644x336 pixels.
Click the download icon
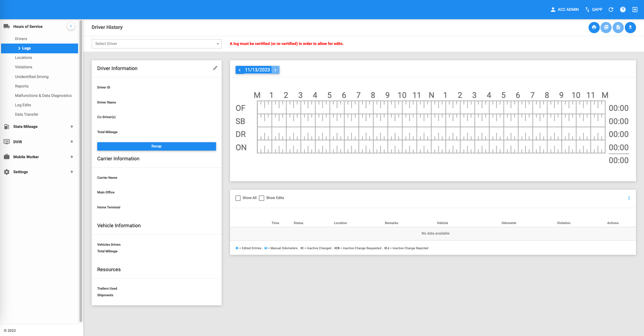click(630, 27)
